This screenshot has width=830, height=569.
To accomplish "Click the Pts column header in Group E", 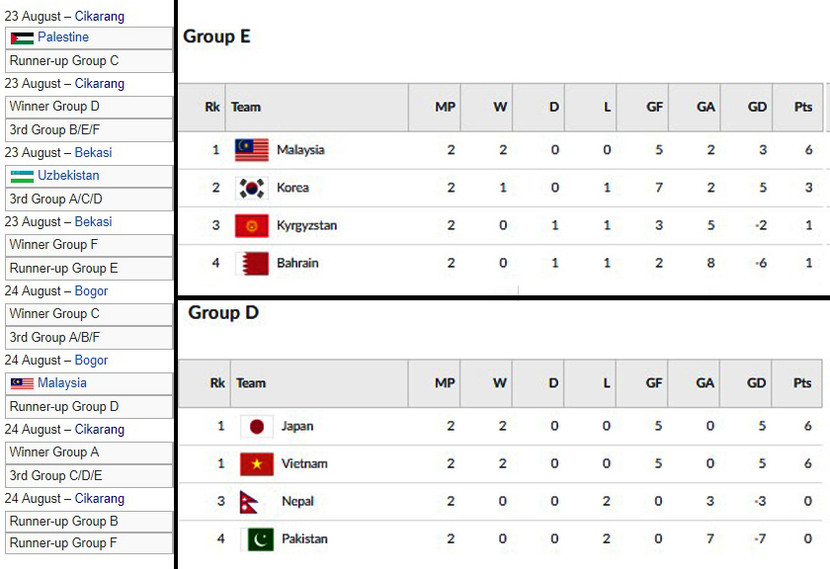I will (x=802, y=107).
